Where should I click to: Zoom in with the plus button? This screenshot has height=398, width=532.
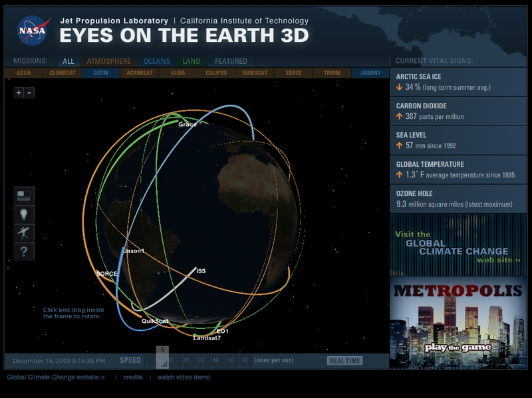tap(19, 92)
